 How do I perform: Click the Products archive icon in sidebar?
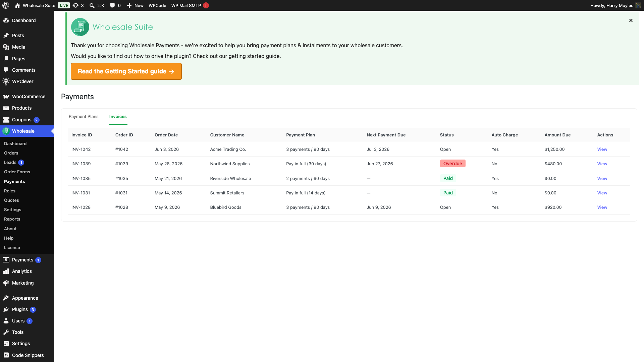pos(6,108)
